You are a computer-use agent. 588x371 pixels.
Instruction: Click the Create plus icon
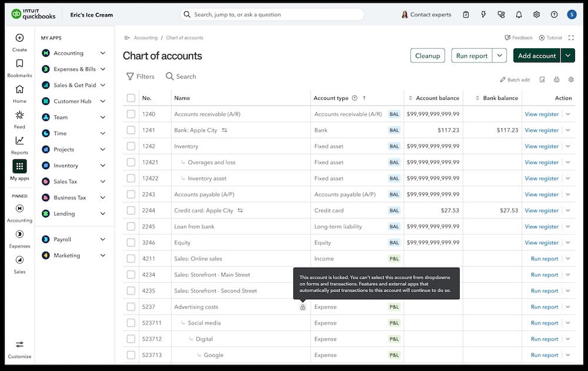[19, 38]
